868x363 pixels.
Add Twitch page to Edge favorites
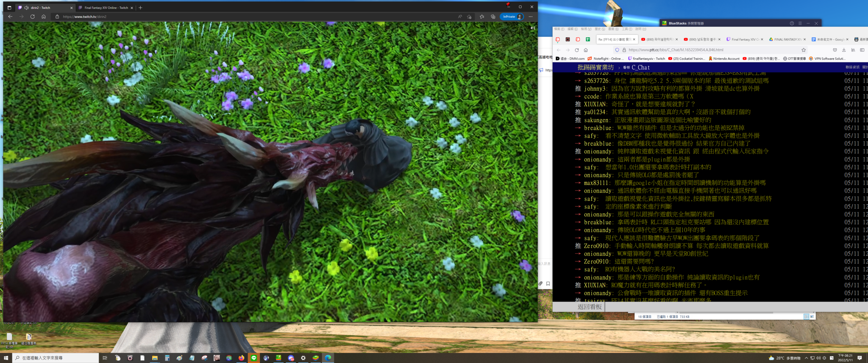coord(469,17)
